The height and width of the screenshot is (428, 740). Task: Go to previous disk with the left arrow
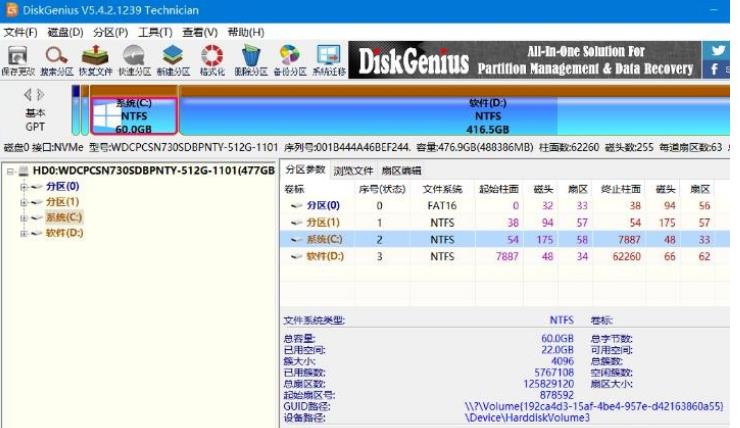[x=28, y=95]
